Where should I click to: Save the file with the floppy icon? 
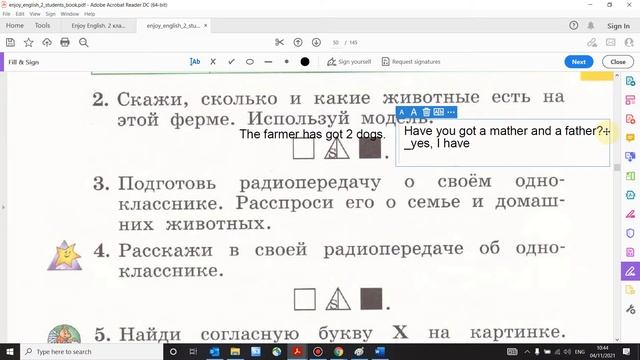(11, 42)
